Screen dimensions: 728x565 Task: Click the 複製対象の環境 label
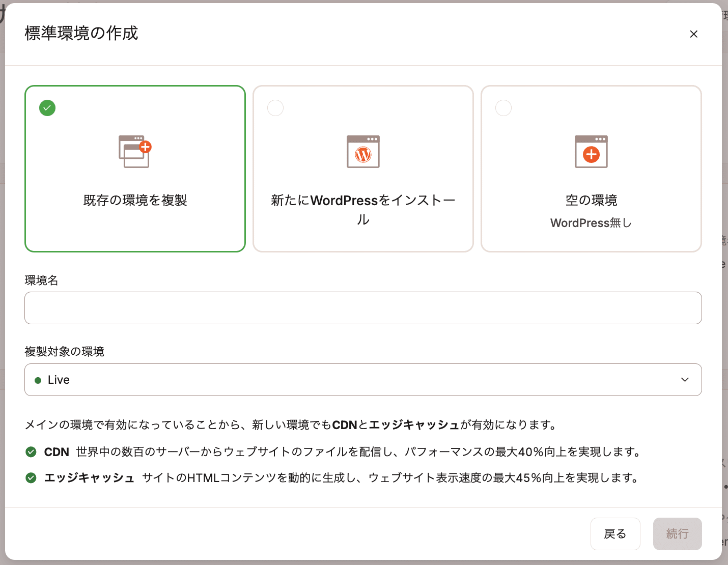tap(64, 351)
